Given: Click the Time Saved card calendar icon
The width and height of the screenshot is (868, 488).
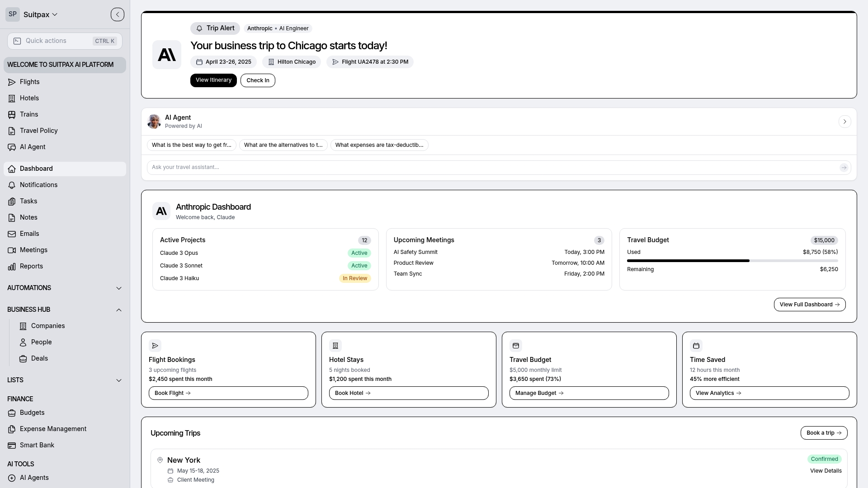Looking at the screenshot, I should 696,346.
